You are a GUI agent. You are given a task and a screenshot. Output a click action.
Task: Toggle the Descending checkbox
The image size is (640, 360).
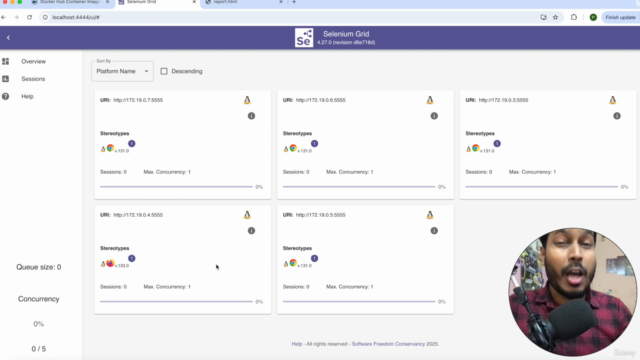pyautogui.click(x=164, y=71)
